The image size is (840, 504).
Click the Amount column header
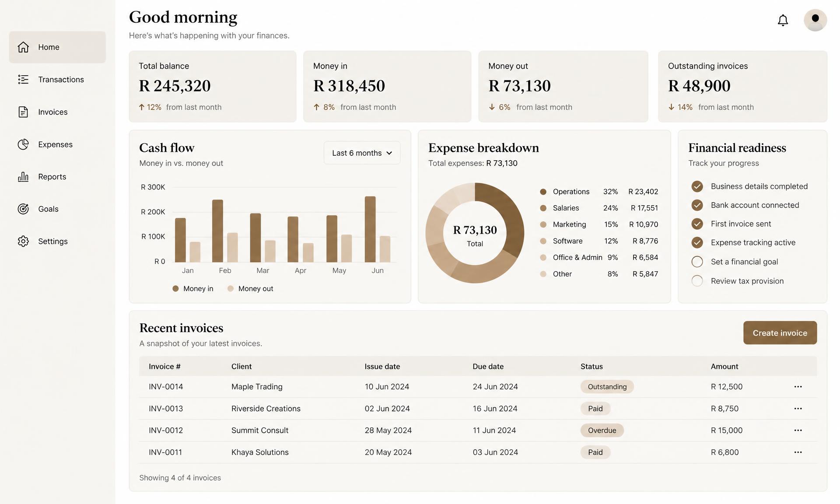tap(724, 367)
